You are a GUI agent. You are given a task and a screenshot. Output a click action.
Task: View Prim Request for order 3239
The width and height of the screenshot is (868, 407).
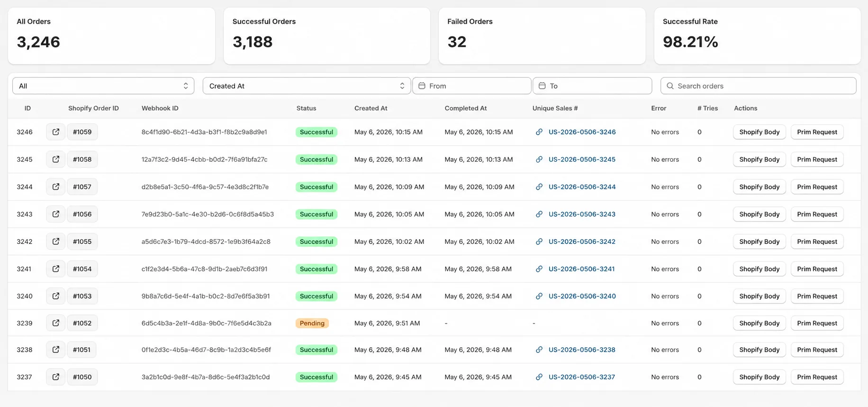coord(817,323)
